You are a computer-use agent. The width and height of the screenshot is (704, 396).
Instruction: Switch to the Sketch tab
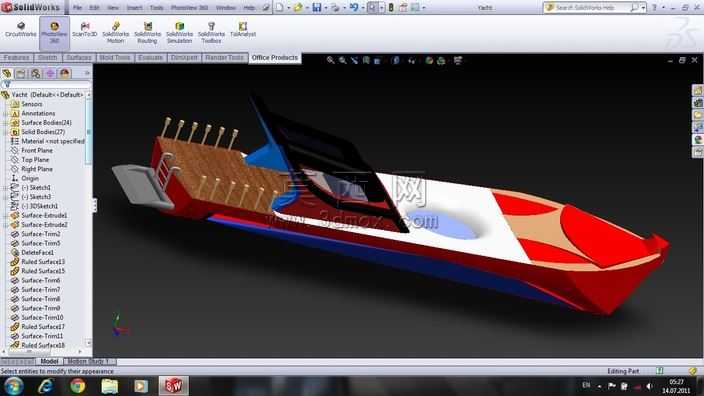[x=48, y=57]
